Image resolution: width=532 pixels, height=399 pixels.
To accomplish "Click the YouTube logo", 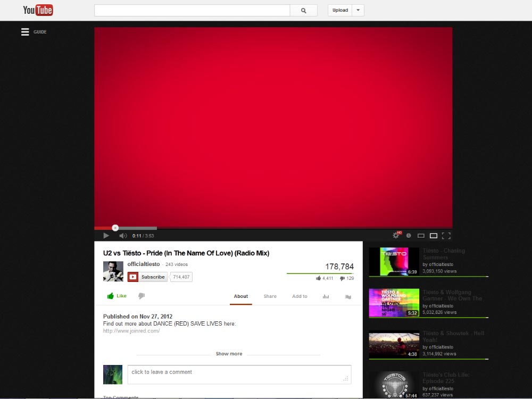I will pos(37,10).
